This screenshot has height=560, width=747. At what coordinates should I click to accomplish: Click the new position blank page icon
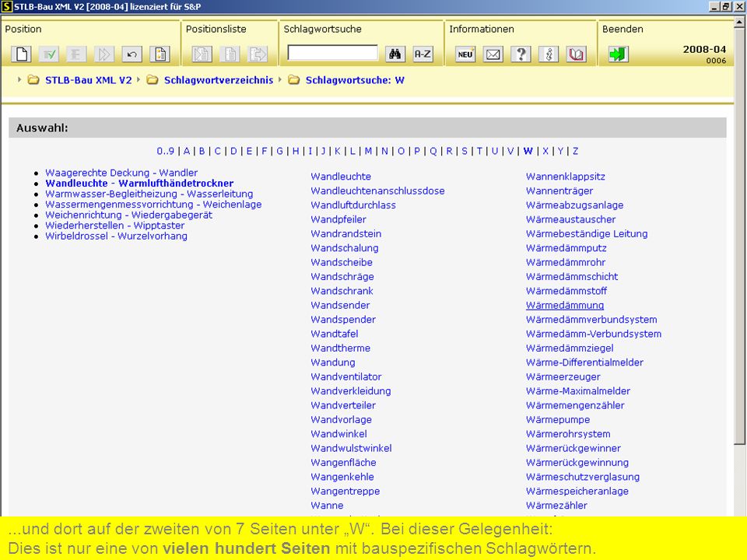(22, 54)
